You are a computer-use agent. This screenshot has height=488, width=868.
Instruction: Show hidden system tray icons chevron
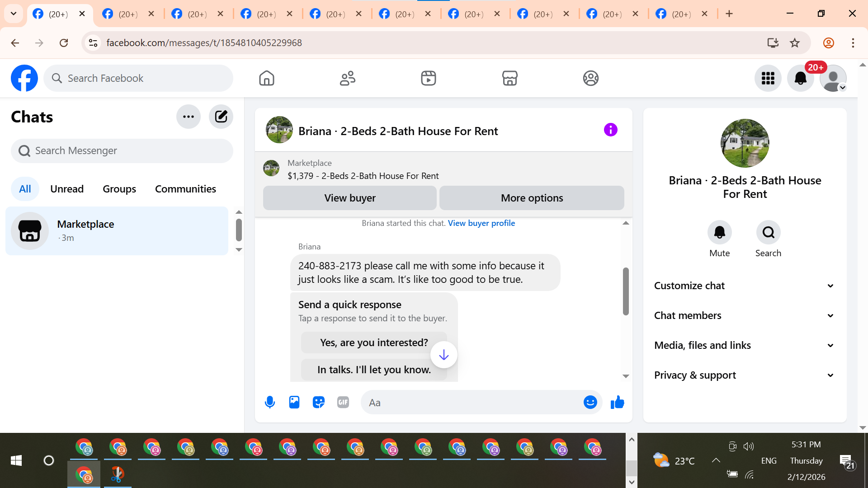tap(716, 460)
